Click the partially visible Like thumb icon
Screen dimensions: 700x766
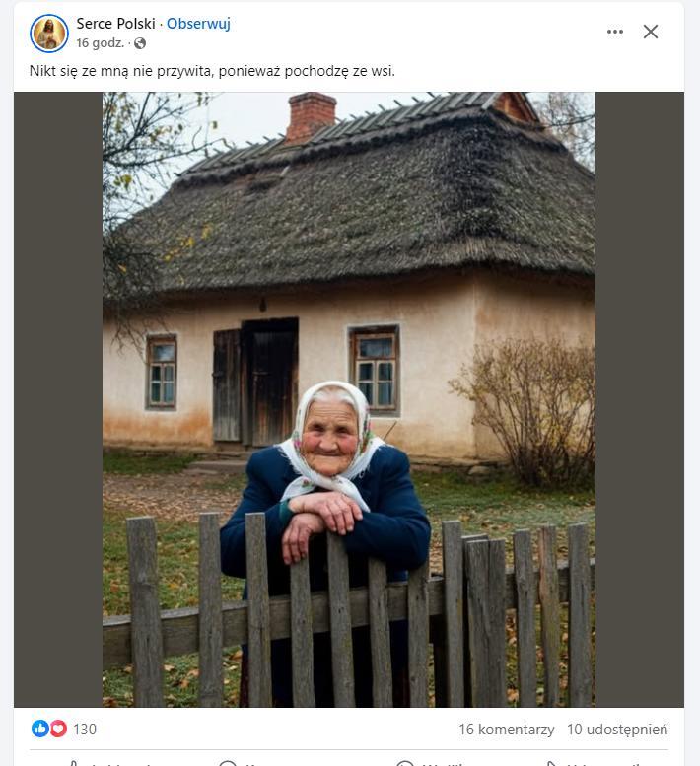coord(73,764)
